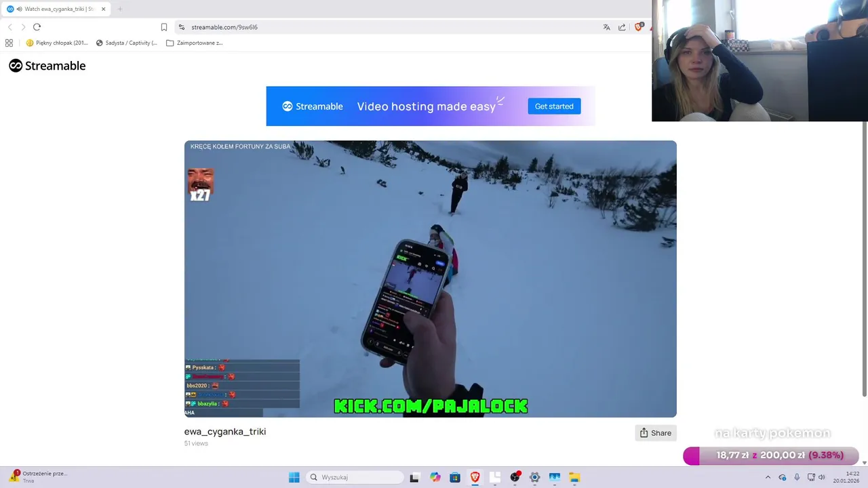
Task: Open Brave Shields lion icon
Action: (x=638, y=27)
